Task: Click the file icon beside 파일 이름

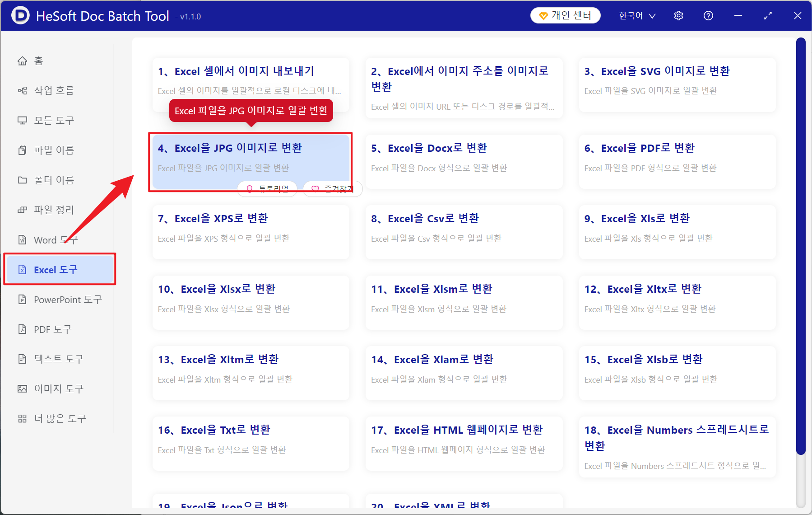Action: click(x=22, y=150)
